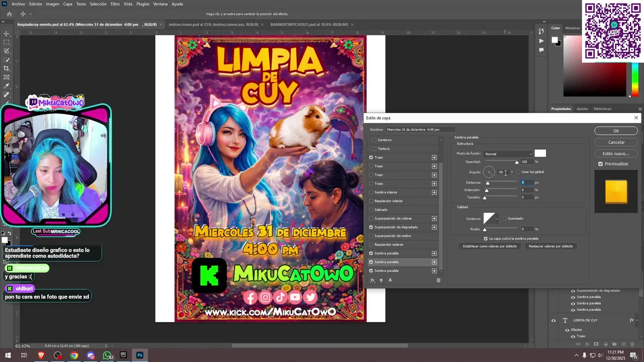Enable the Suavizado checkbox
The height and width of the screenshot is (362, 644).
505,218
